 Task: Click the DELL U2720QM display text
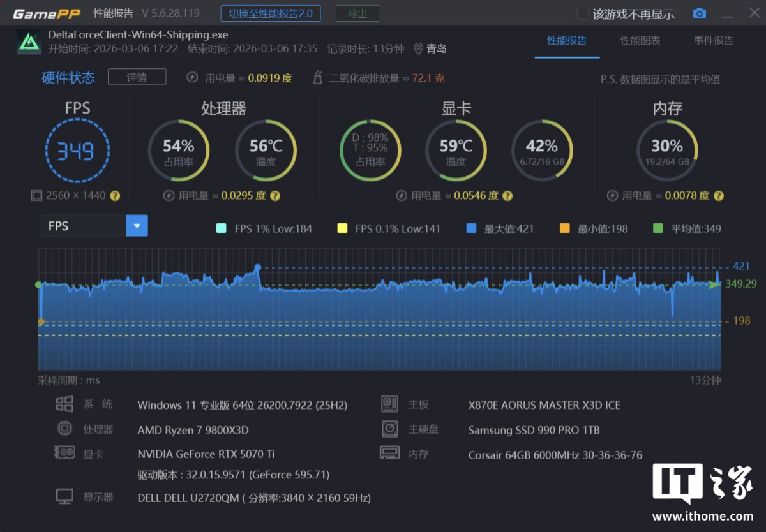254,498
